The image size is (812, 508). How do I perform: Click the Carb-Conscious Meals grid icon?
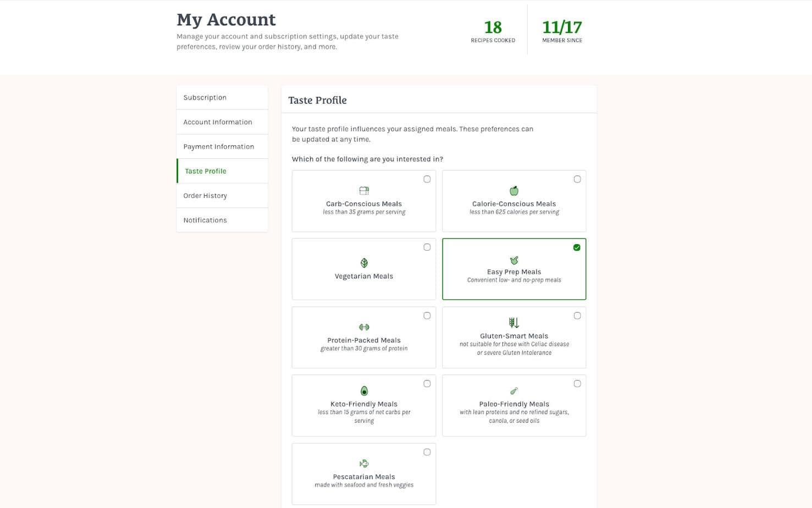(x=364, y=191)
